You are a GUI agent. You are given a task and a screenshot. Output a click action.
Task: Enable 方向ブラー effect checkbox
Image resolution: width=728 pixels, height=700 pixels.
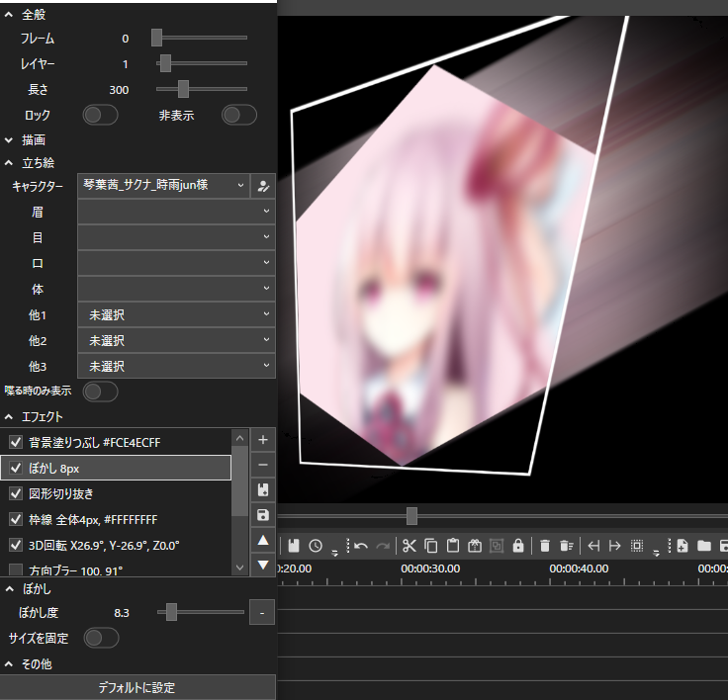16,569
